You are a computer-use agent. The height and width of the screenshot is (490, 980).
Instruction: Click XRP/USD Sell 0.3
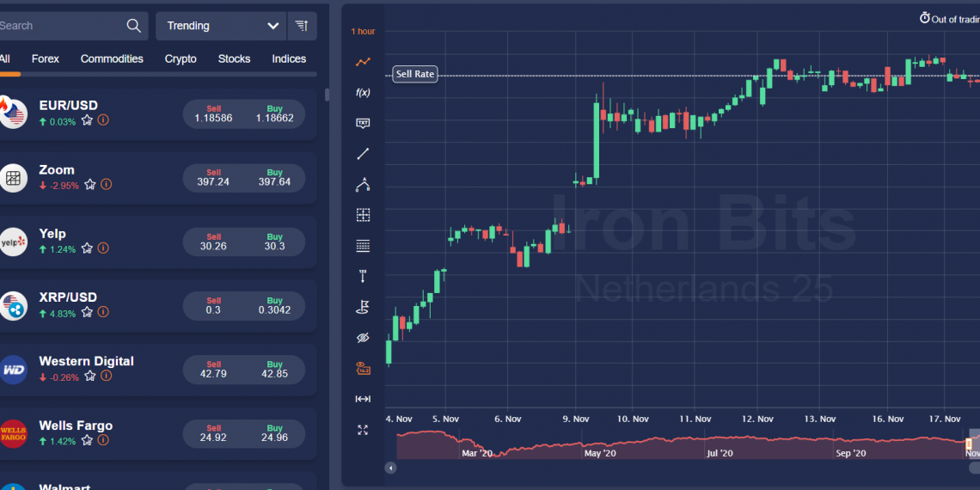(x=213, y=306)
